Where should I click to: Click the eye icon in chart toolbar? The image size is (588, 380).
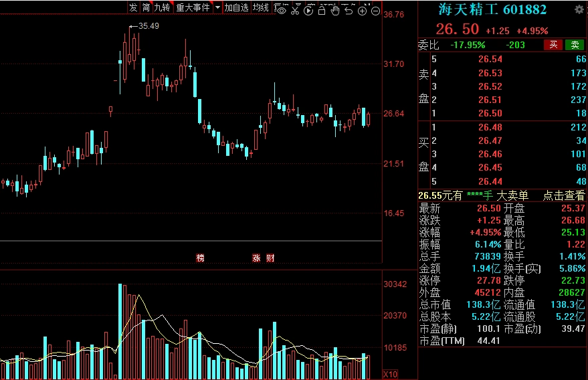click(x=282, y=9)
